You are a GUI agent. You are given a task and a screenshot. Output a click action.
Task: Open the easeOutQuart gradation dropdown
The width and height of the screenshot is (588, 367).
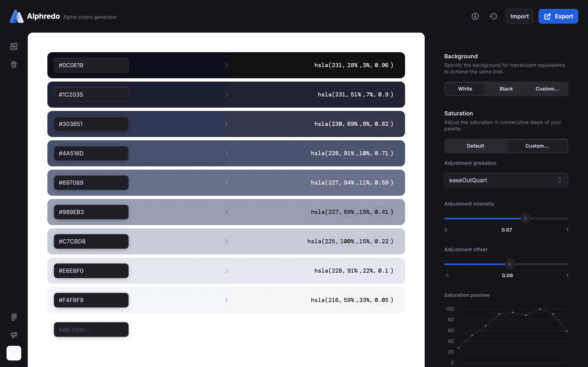[506, 180]
